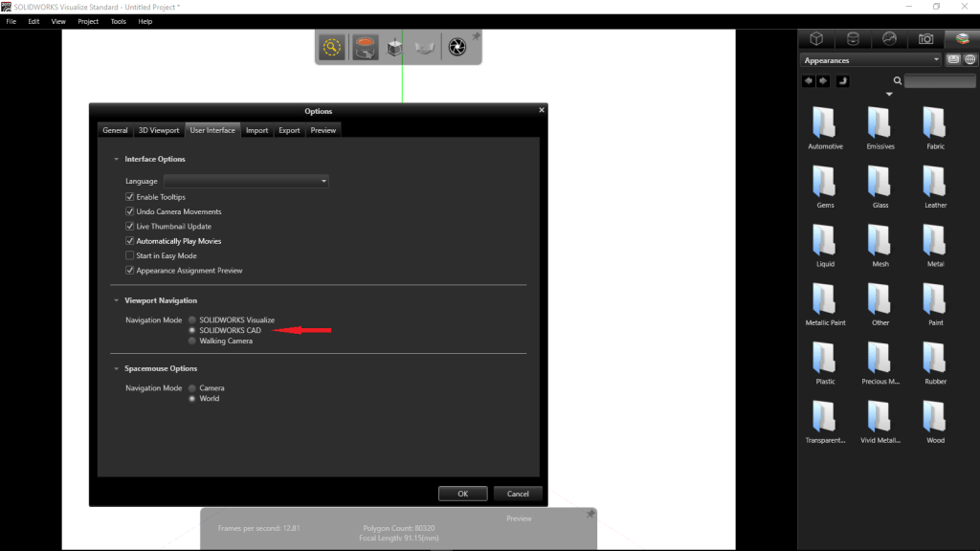Open the Cameras tab camera icon

pos(925,38)
